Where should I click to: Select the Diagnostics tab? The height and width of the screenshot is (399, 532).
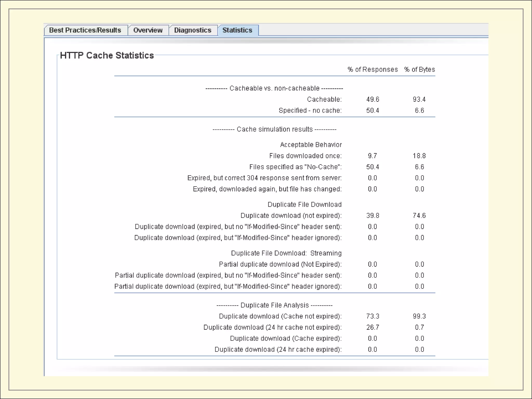pyautogui.click(x=192, y=30)
